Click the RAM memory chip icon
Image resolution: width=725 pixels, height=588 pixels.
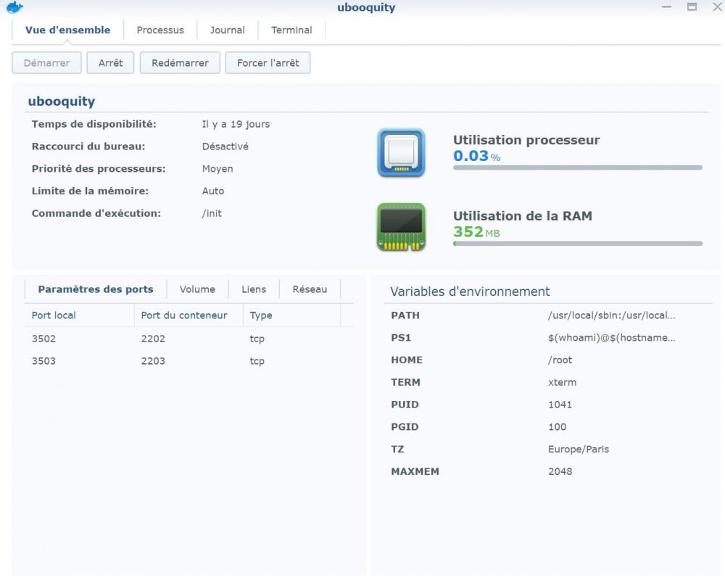(x=401, y=228)
